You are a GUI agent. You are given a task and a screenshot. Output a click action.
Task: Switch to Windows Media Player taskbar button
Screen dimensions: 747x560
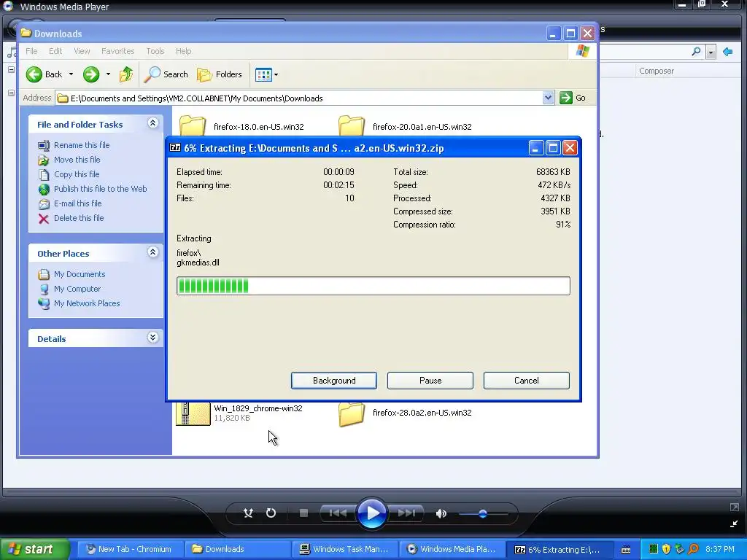pos(451,549)
